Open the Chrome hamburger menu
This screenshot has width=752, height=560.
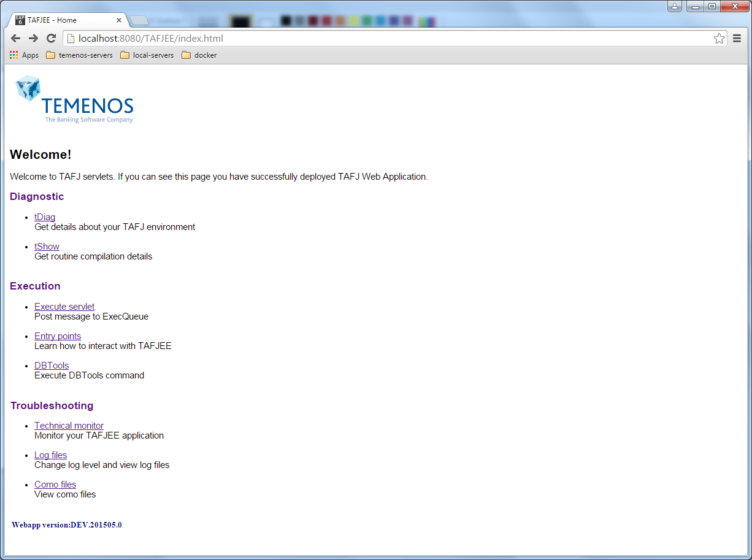point(737,39)
